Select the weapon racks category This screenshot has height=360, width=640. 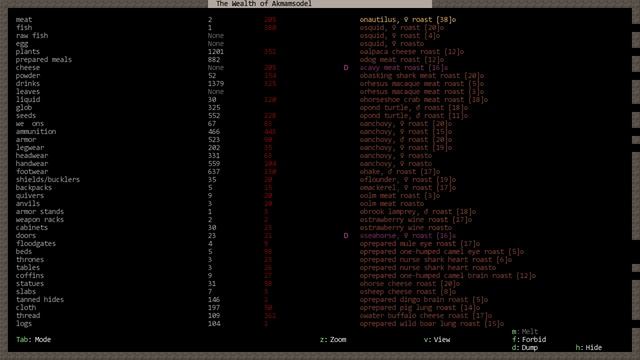pos(40,220)
